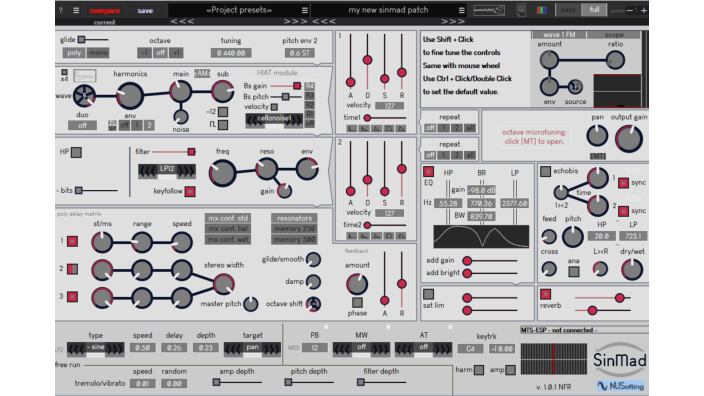
Task: Step to next filter type after LP12
Action: [188, 171]
